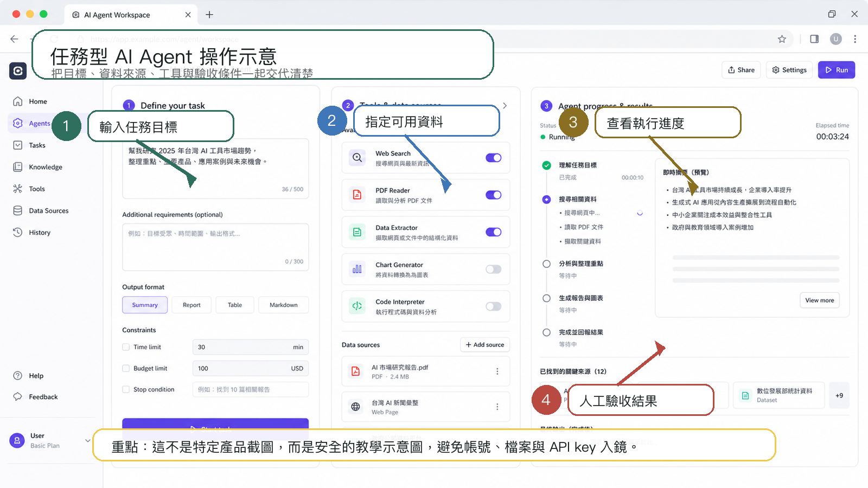Expand the User Basic Plan account menu
This screenshot has height=488, width=868.
coord(87,440)
